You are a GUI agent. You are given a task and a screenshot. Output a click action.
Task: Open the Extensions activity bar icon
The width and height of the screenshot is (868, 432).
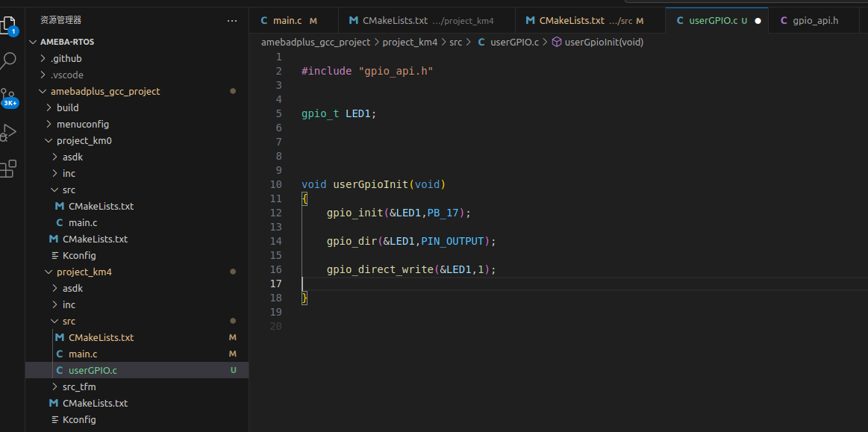(7, 169)
